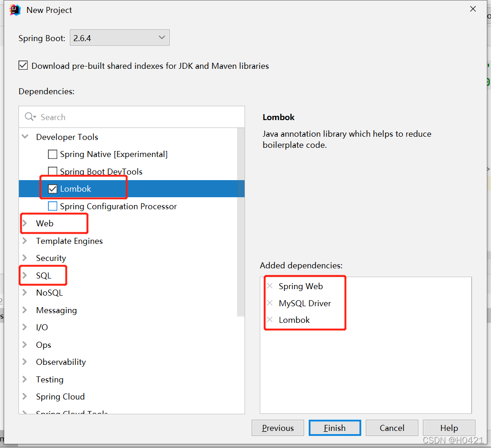Close the New Project dialog
Image resolution: width=491 pixels, height=448 pixels.
click(x=473, y=9)
